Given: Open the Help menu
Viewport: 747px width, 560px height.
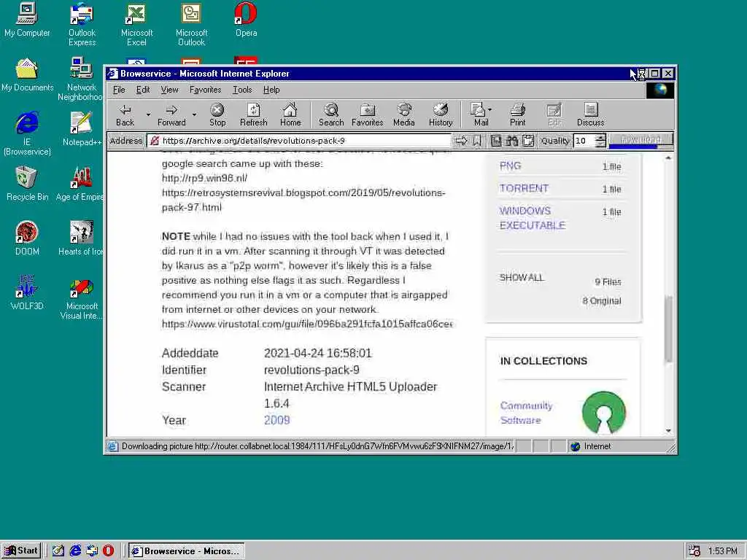Looking at the screenshot, I should [x=271, y=90].
